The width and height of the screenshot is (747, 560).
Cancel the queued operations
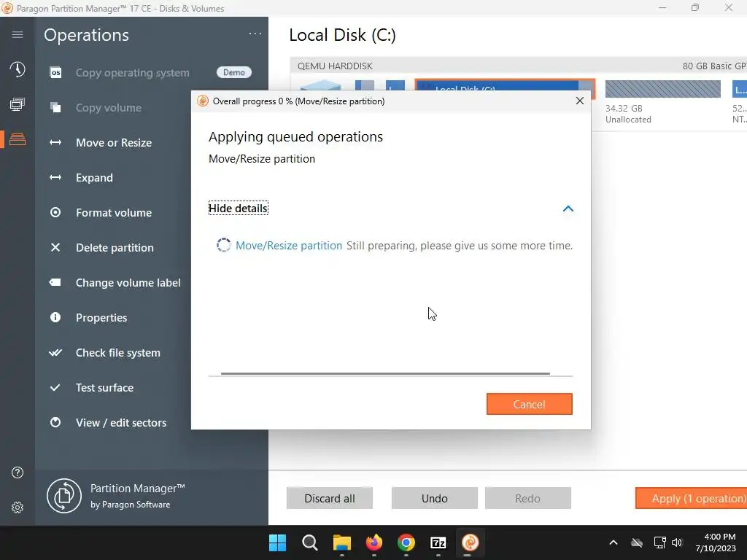pyautogui.click(x=530, y=404)
